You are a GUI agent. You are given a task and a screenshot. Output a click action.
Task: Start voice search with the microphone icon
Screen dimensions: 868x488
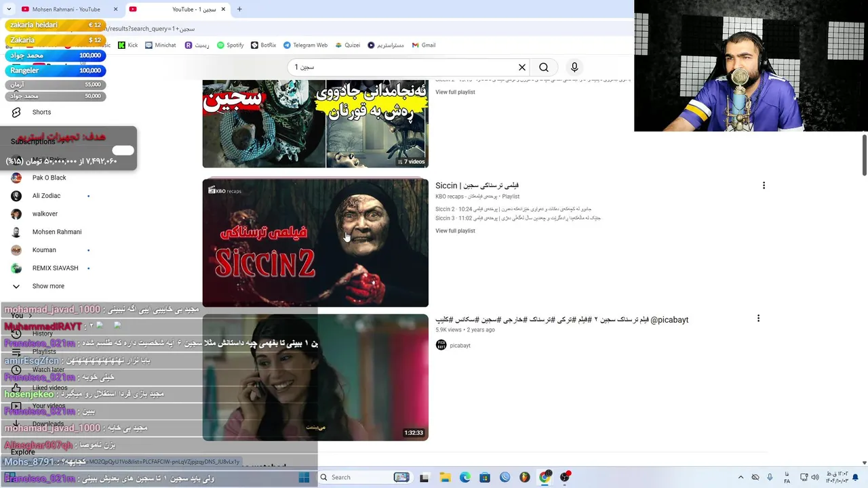pos(574,67)
